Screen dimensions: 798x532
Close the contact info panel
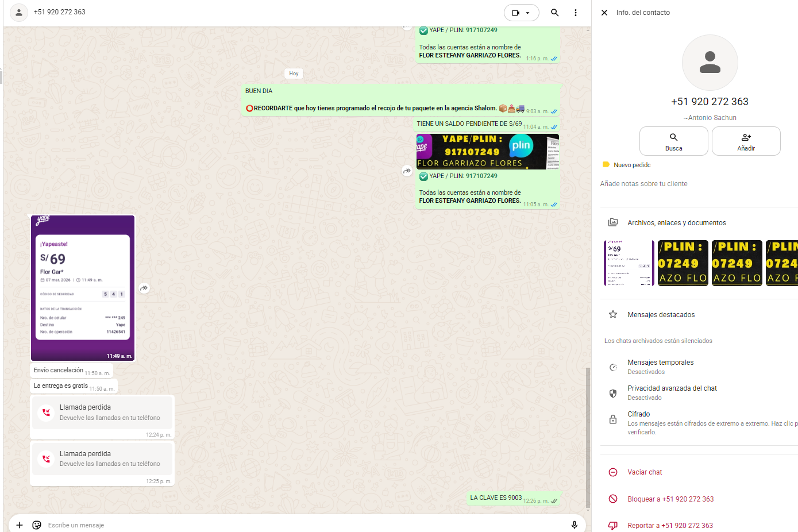[x=604, y=13]
